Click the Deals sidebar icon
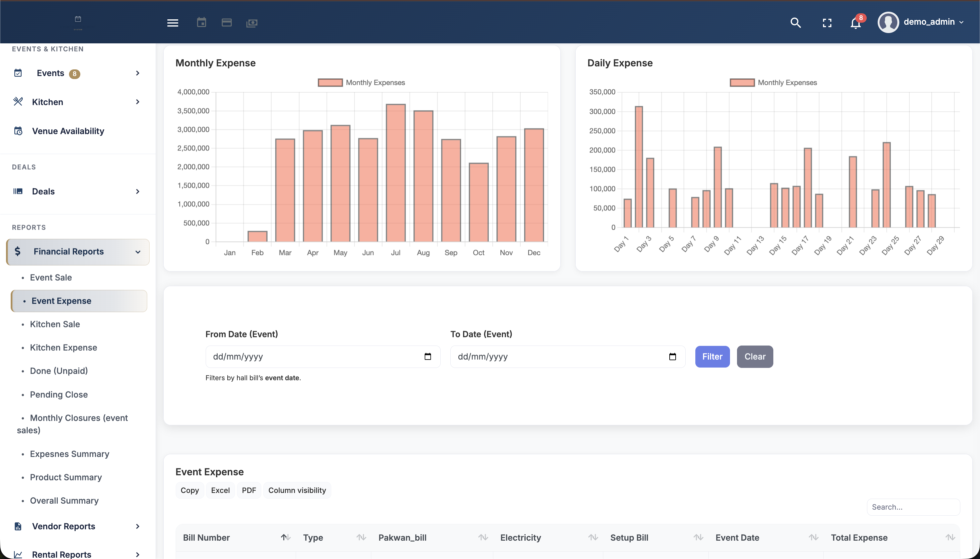The height and width of the screenshot is (559, 980). click(18, 191)
